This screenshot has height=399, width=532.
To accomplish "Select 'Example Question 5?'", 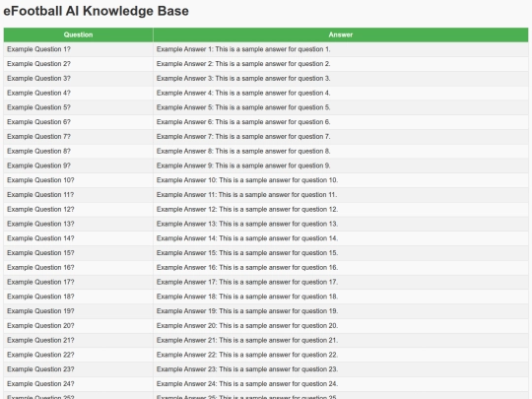I will pyautogui.click(x=79, y=107).
